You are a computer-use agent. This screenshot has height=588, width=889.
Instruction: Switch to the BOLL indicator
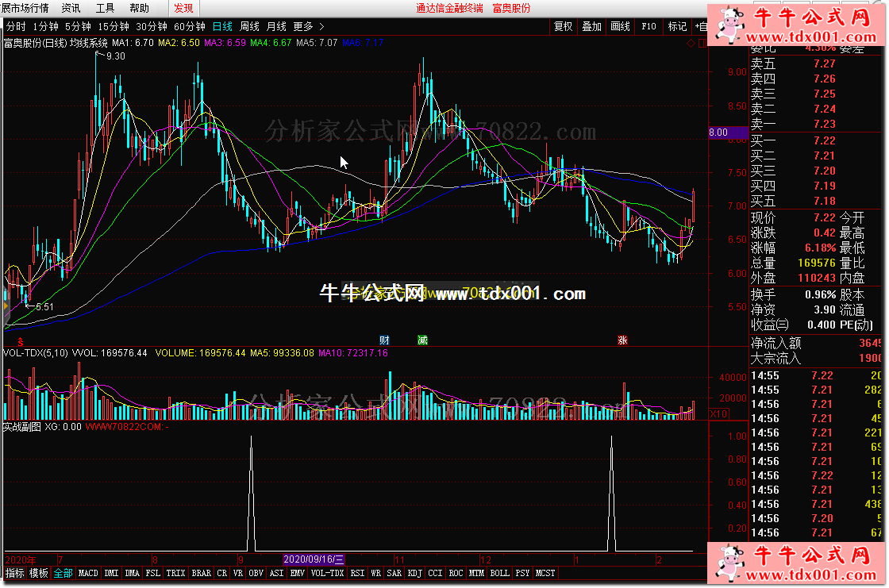pyautogui.click(x=499, y=573)
